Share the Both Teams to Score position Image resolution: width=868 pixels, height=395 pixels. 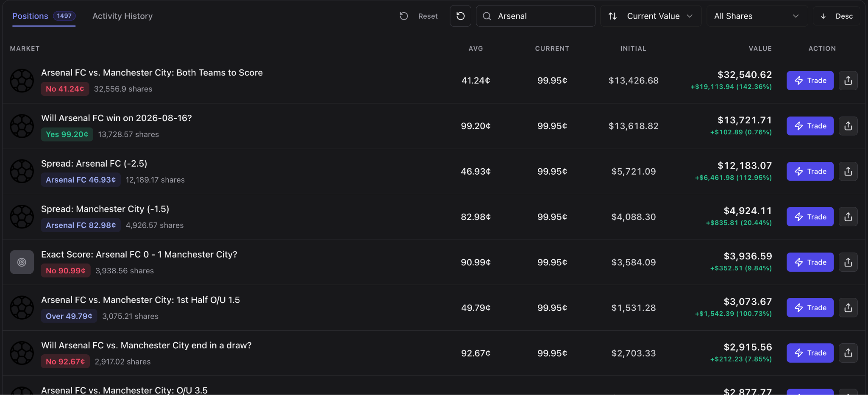pos(848,81)
